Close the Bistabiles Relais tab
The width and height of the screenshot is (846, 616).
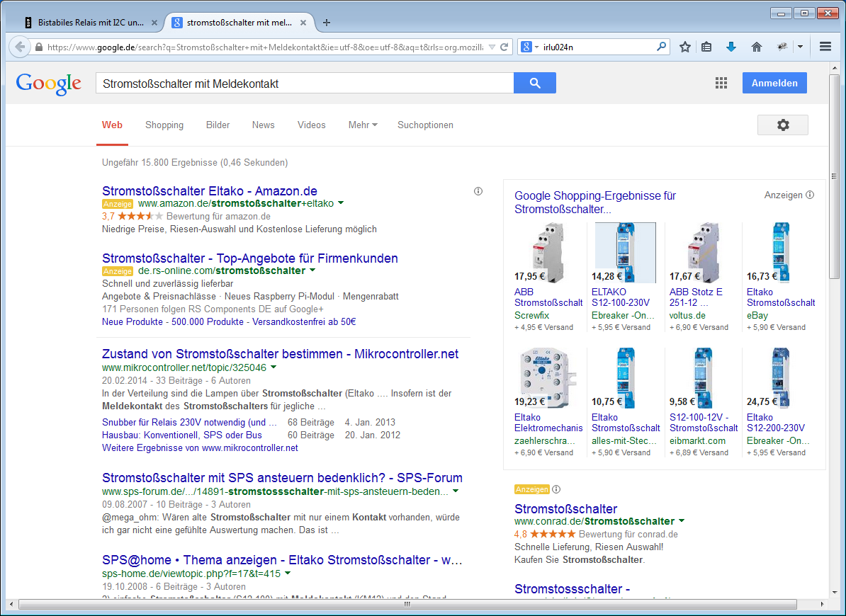click(x=154, y=23)
